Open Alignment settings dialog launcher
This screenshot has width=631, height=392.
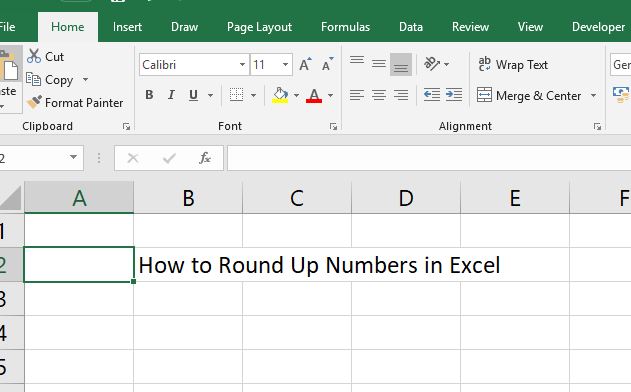point(597,127)
